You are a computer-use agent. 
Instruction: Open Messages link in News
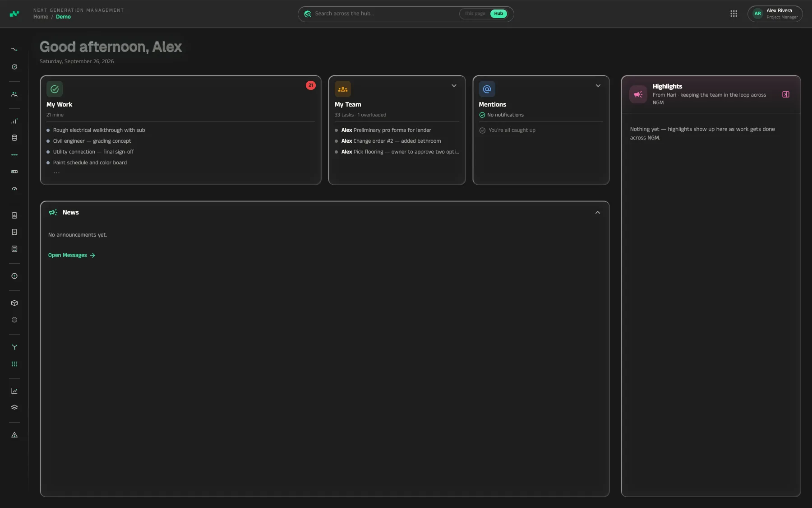click(x=72, y=255)
